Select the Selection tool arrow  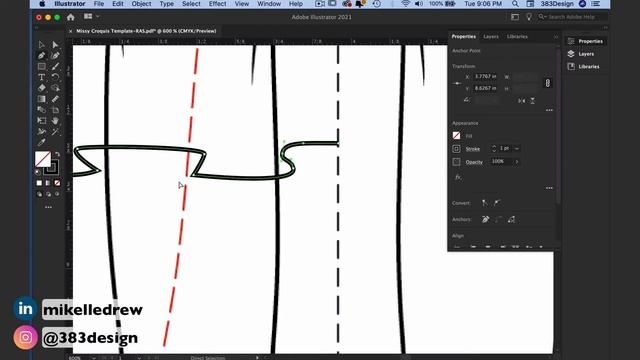pyautogui.click(x=42, y=45)
